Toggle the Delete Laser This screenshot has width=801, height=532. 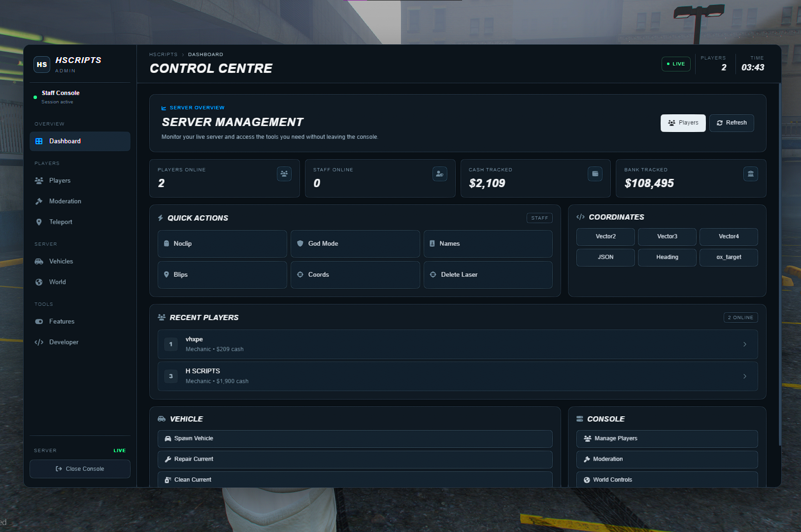(x=488, y=275)
